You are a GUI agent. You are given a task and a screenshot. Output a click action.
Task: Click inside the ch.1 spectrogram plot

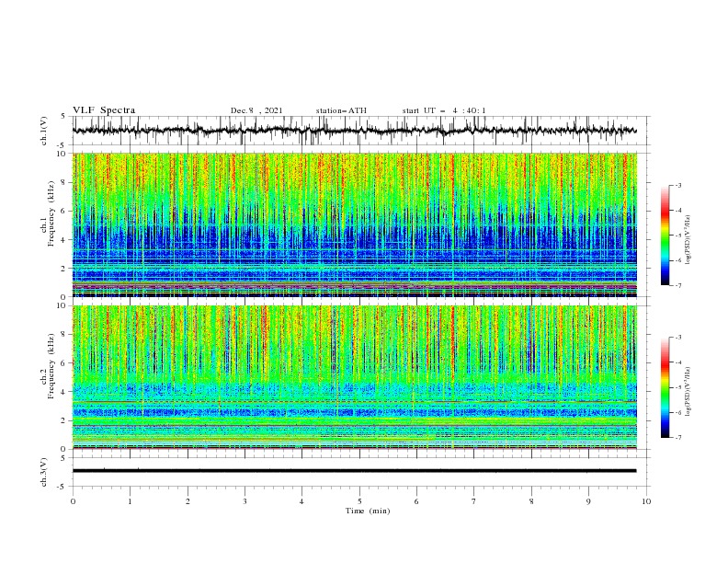tap(354, 224)
